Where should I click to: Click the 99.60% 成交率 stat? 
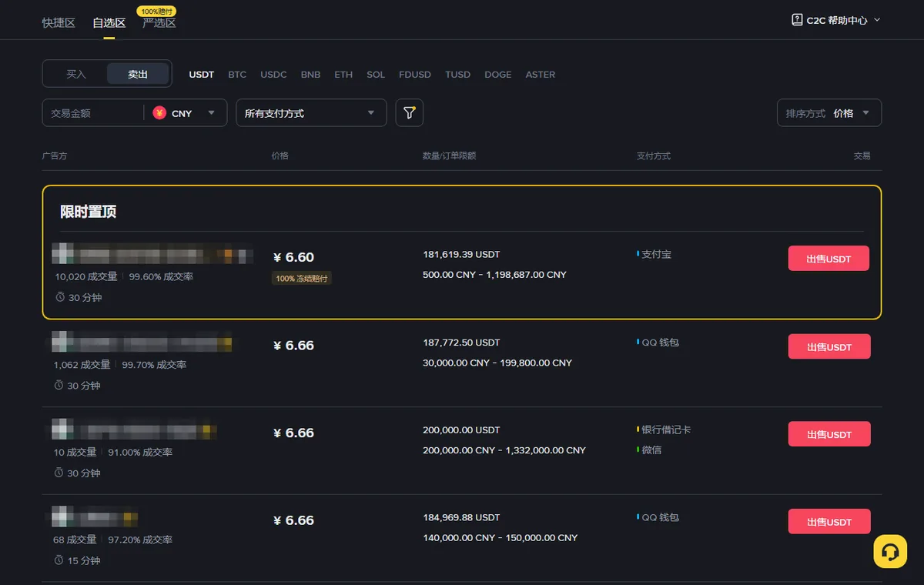coord(161,276)
